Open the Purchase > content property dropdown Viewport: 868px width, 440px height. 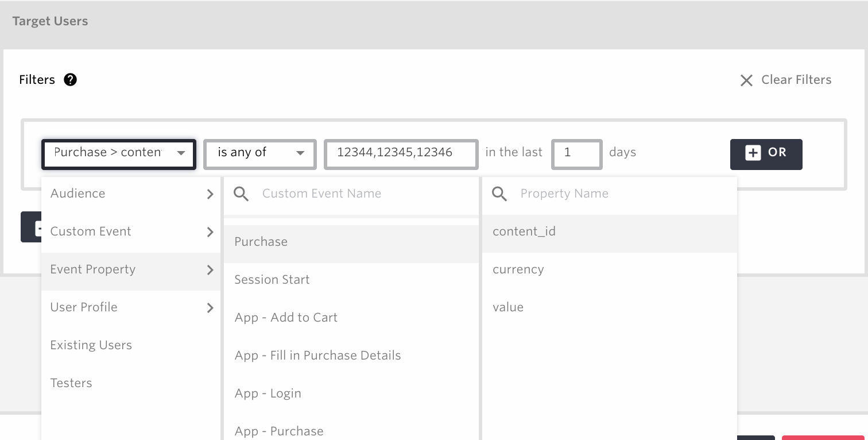(x=119, y=154)
